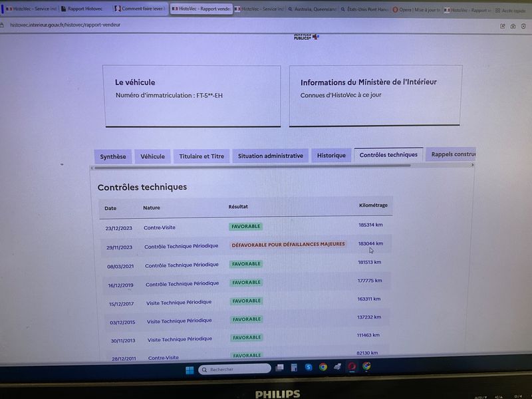
Task: Click the 28/12/2011 date cell
Action: pyautogui.click(x=124, y=358)
